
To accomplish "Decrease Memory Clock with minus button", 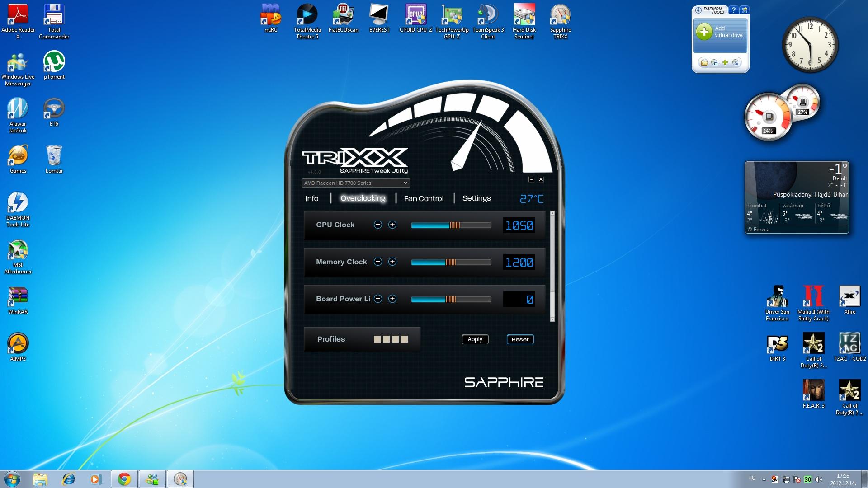I will (378, 262).
